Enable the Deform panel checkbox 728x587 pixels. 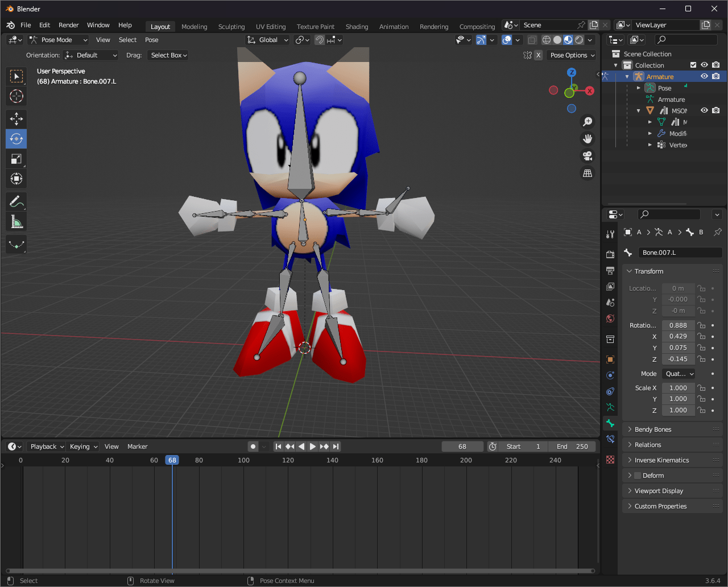coord(638,476)
